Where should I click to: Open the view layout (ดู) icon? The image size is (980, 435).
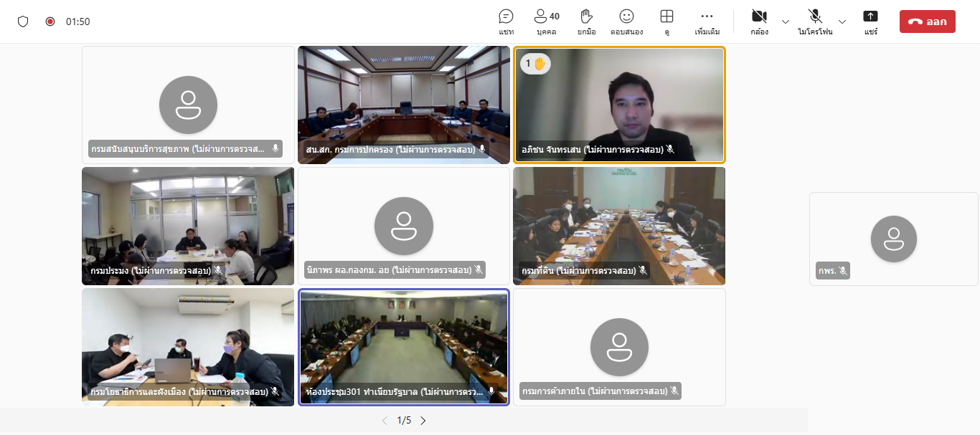coord(666,17)
